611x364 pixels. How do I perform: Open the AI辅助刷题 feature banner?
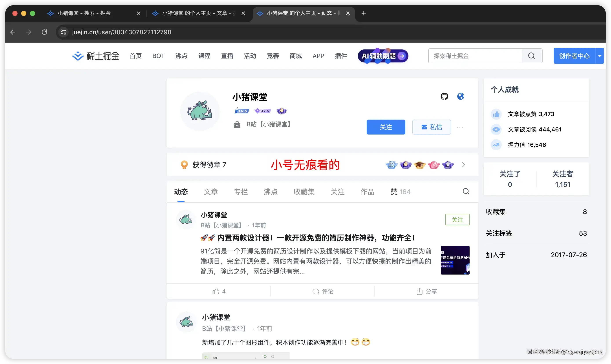[x=382, y=56]
